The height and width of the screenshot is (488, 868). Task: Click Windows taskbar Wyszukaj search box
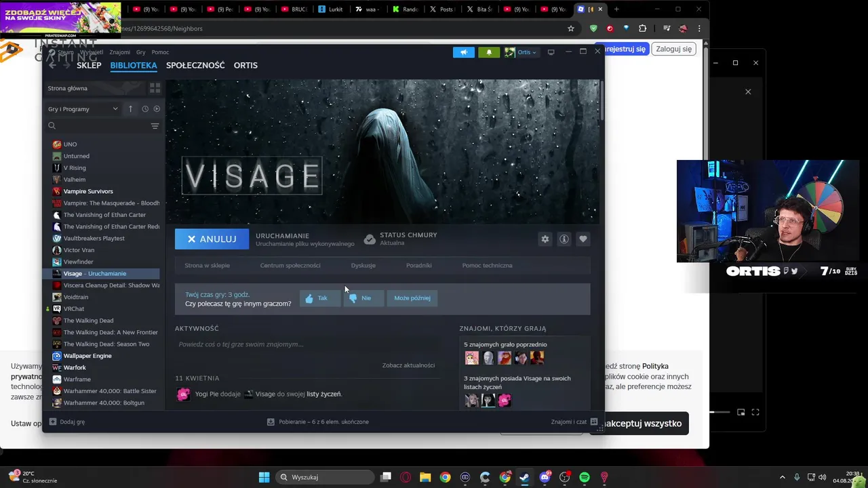click(324, 477)
